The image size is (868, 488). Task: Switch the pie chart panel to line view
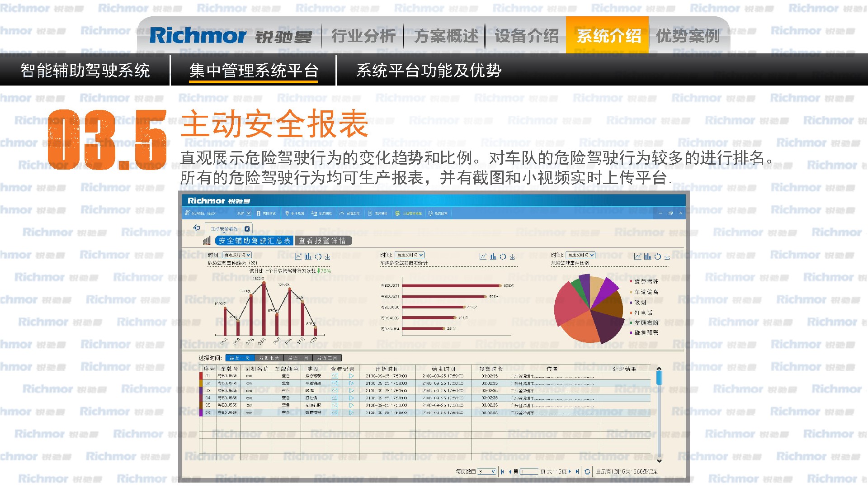(637, 256)
